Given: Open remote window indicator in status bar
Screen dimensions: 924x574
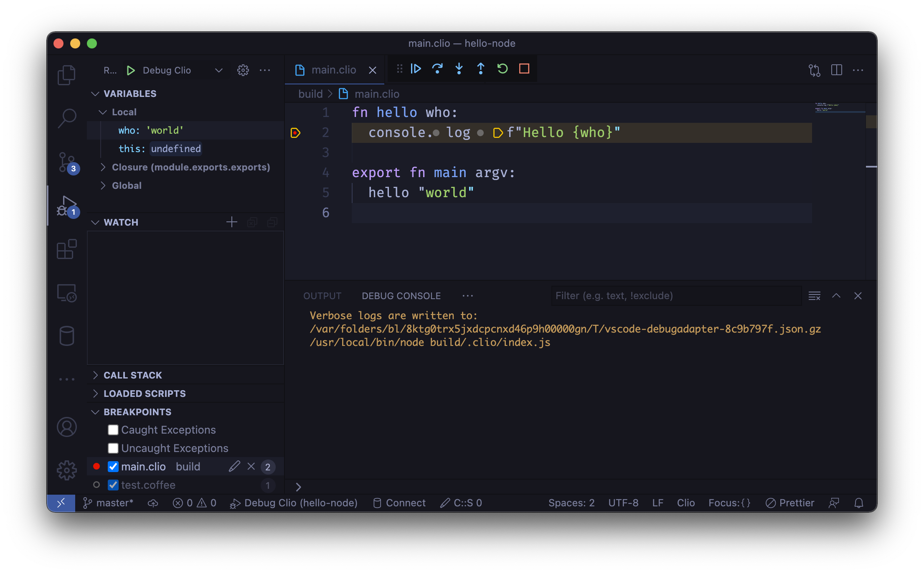Looking at the screenshot, I should click(61, 503).
